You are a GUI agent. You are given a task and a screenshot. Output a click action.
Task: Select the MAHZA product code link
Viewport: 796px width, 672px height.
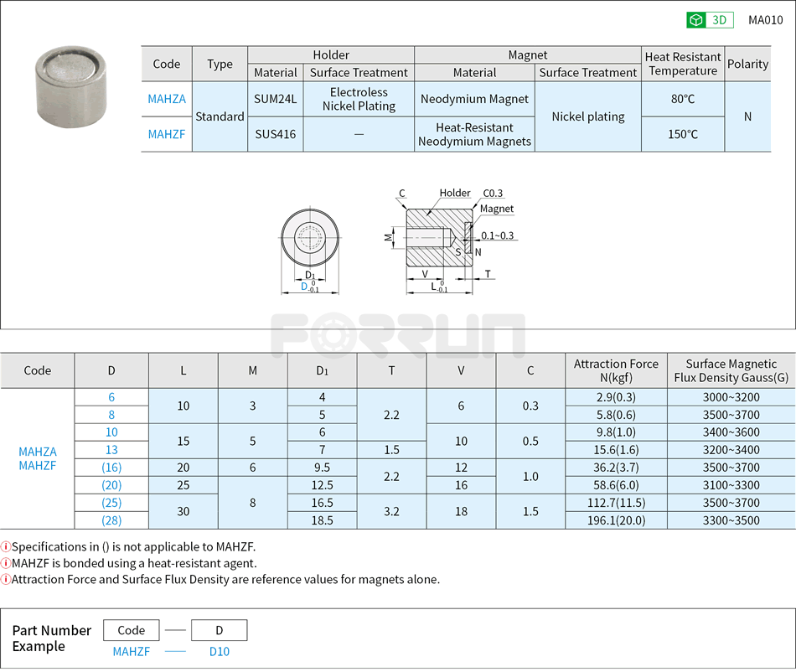(167, 99)
